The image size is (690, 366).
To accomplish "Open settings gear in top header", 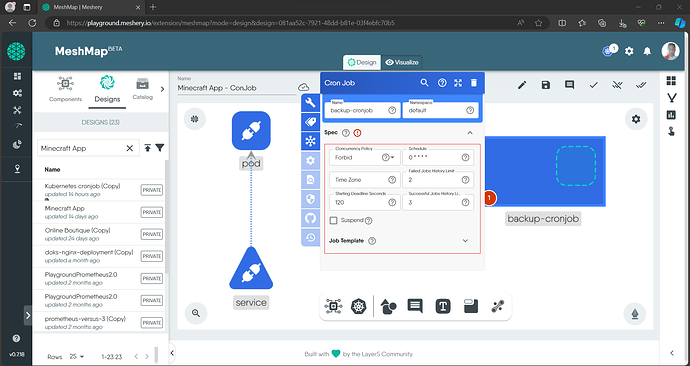I will coord(629,51).
